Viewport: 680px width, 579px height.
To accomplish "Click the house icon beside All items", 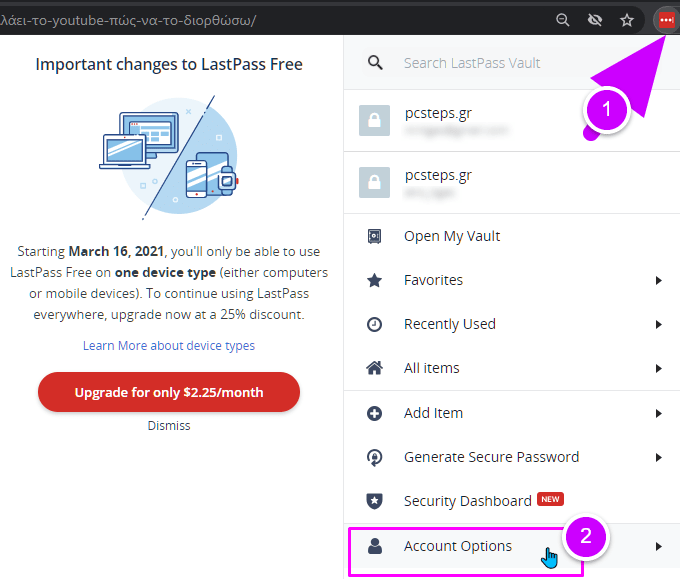I will [x=374, y=368].
